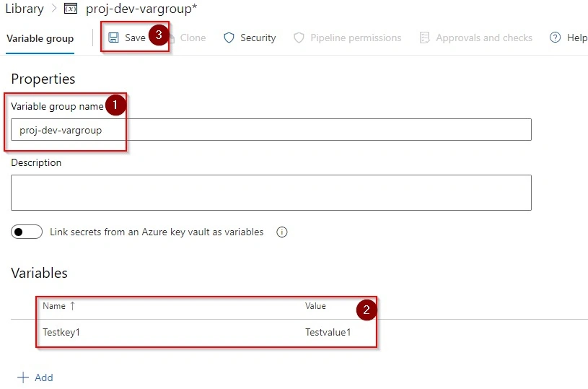Open the Variable group tab
This screenshot has width=588, height=389.
[x=40, y=39]
